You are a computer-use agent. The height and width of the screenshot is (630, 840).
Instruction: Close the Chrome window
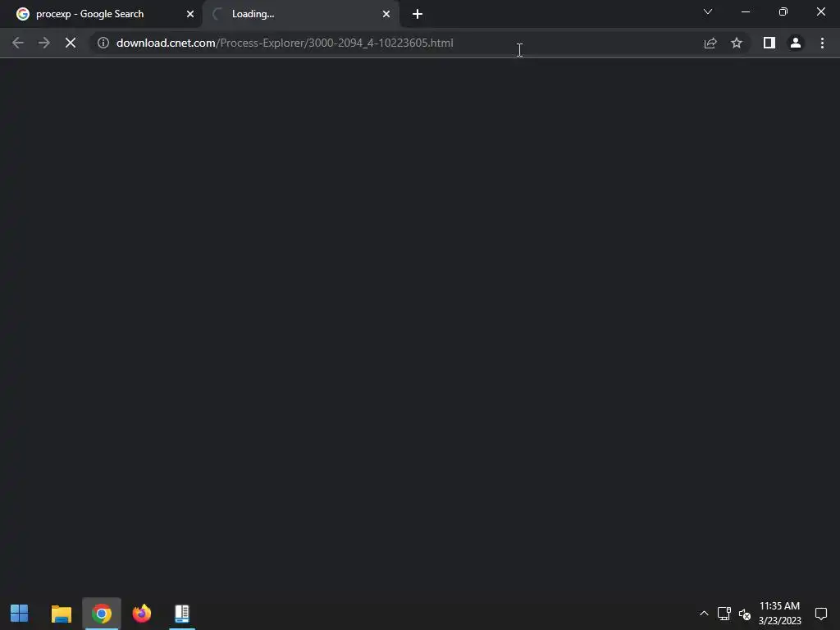coord(820,11)
